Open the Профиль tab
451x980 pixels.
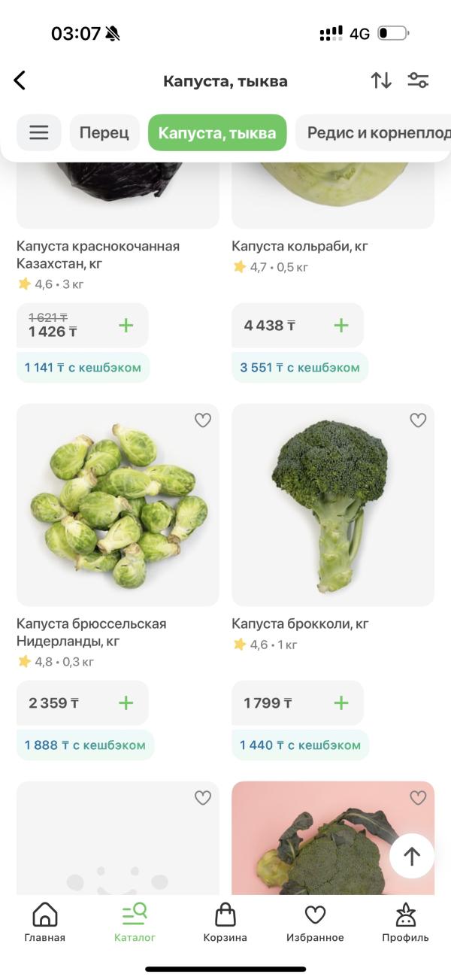coord(405,923)
